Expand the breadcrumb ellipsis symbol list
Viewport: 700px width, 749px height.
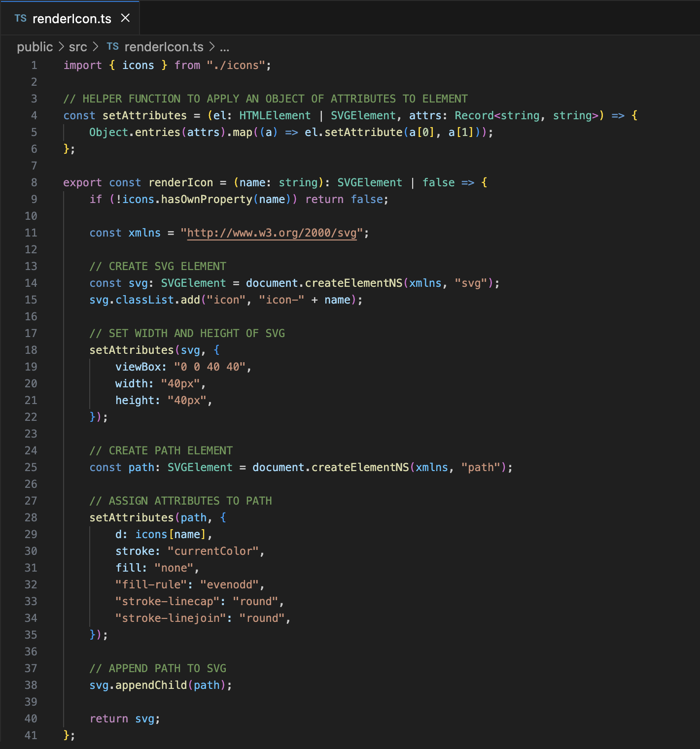tap(224, 48)
